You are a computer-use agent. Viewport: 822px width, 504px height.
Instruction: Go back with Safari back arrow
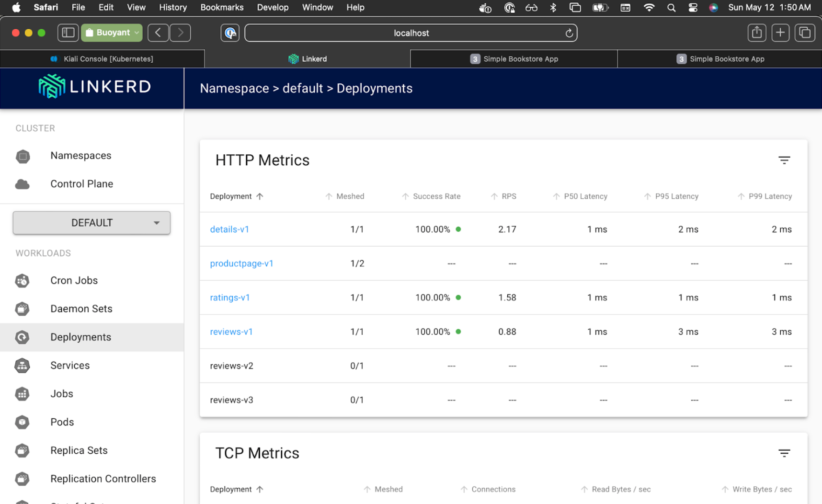pos(158,33)
